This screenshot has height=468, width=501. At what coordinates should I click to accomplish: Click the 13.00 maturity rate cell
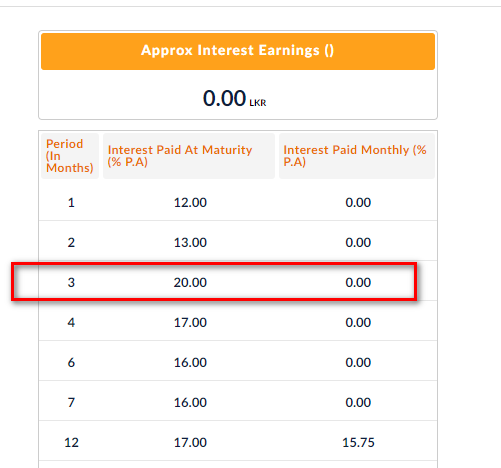(x=190, y=243)
